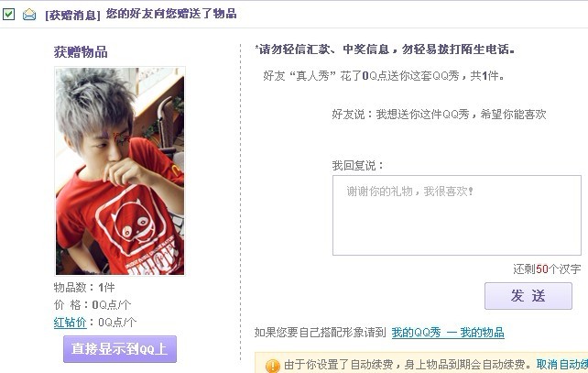
Task: Click the 好友说 message line
Action: [439, 114]
